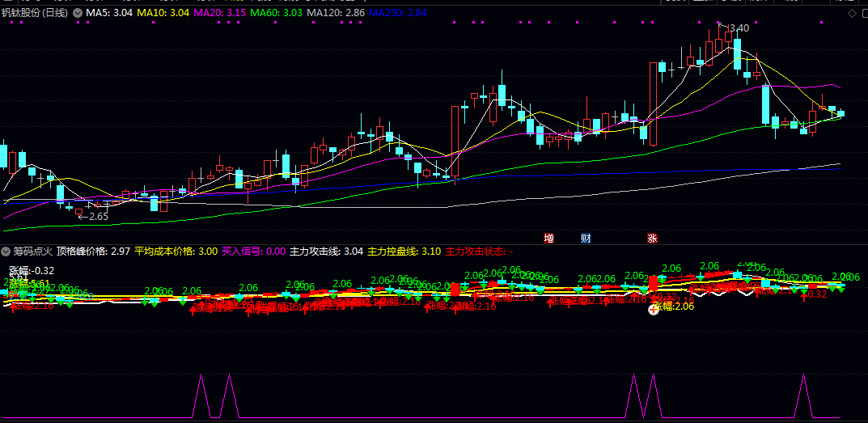Select the 2.65 low price label
The width and height of the screenshot is (868, 423).
pos(97,217)
